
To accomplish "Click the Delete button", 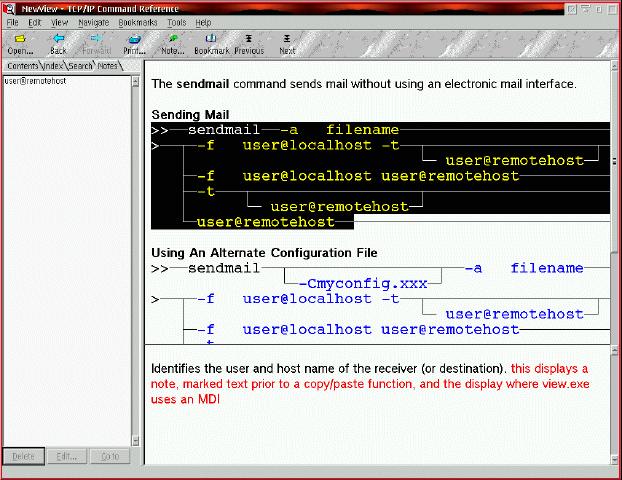I will (23, 457).
